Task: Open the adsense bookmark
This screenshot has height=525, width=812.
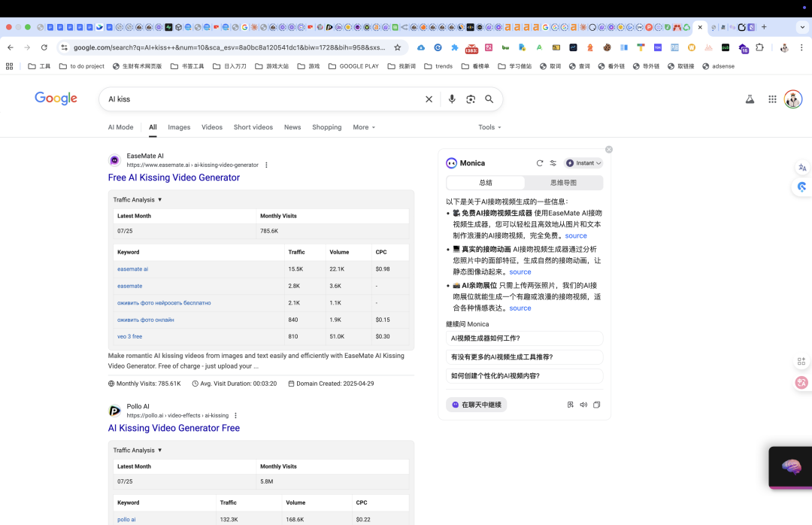Action: [718, 66]
